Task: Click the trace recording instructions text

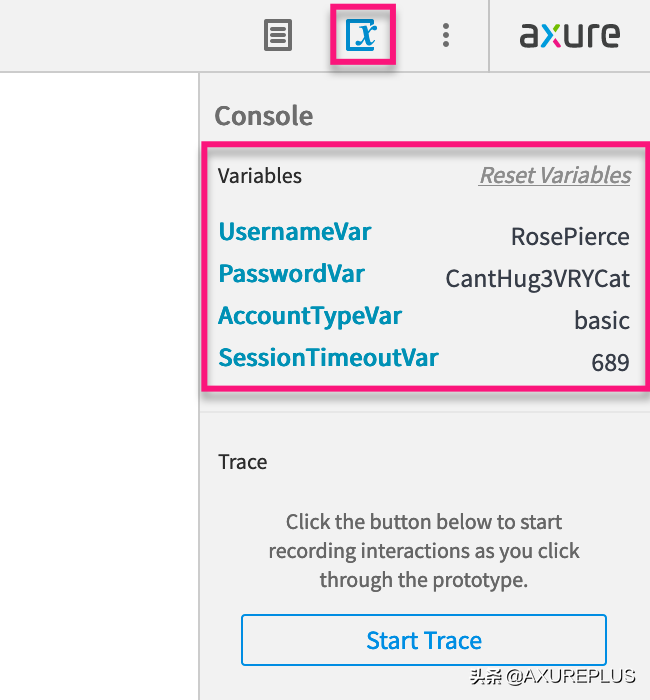Action: 424,551
